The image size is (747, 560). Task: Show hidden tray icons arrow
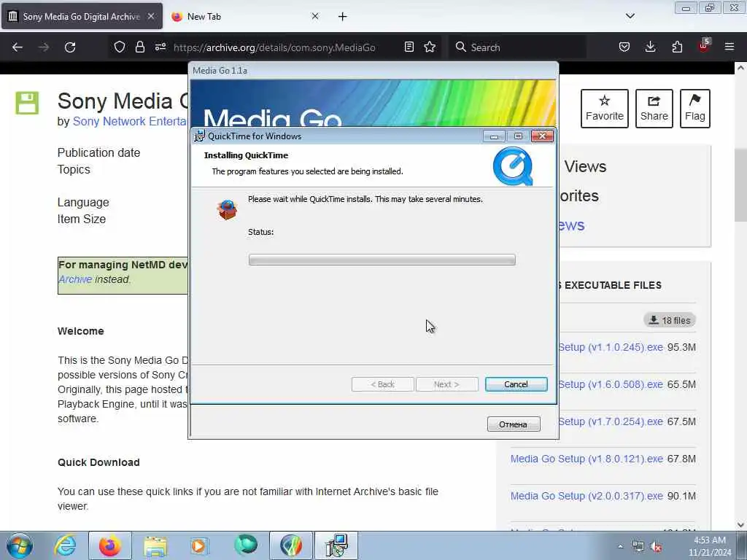[x=620, y=547]
